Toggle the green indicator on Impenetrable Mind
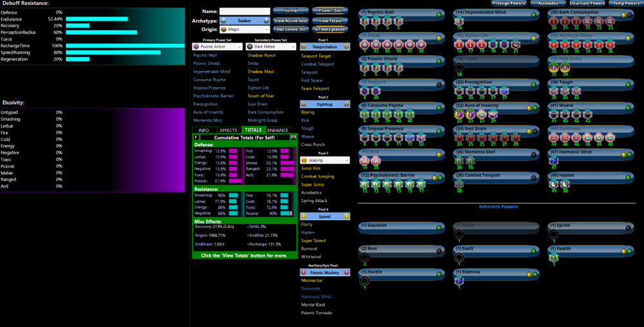644x327 pixels. click(533, 14)
